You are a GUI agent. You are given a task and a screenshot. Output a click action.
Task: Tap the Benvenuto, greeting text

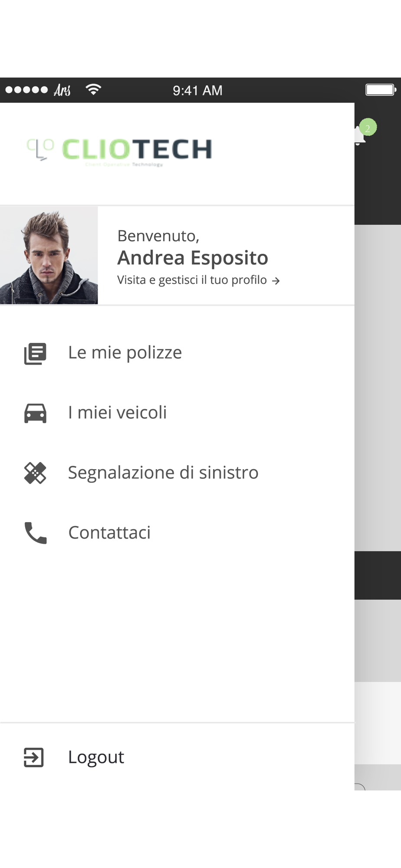pyautogui.click(x=158, y=236)
